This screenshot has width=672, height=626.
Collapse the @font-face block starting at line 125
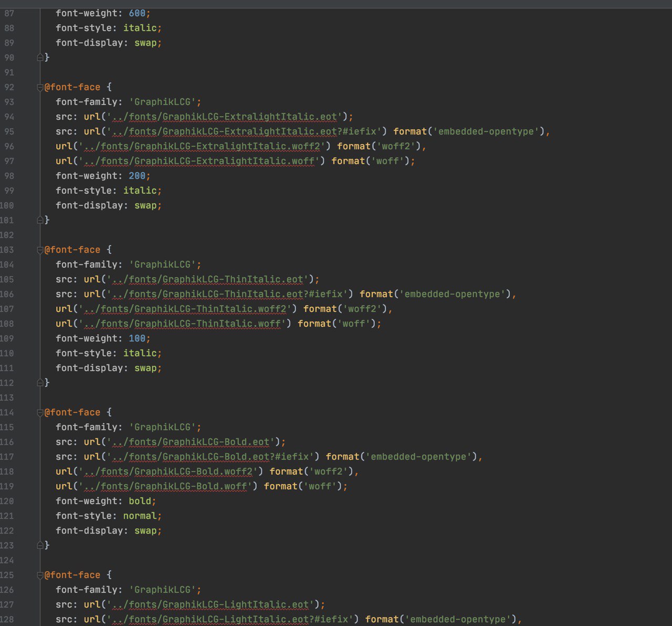click(x=40, y=576)
